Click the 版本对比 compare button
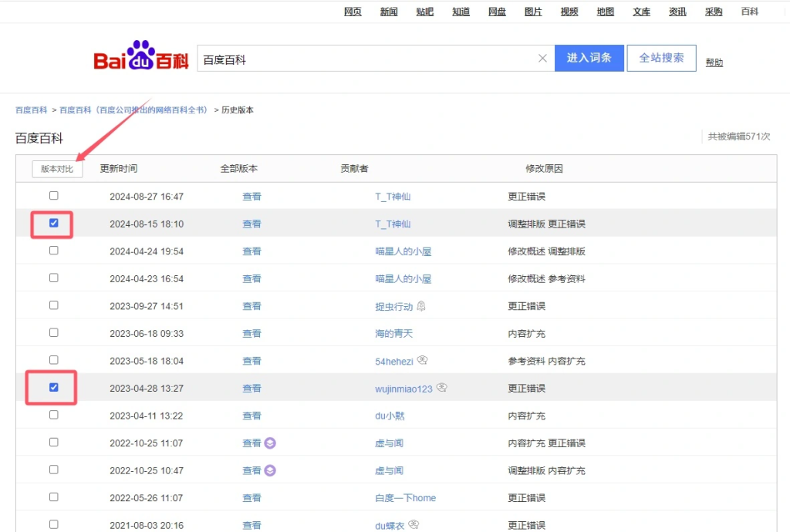Screen dimensions: 790x532 57,169
